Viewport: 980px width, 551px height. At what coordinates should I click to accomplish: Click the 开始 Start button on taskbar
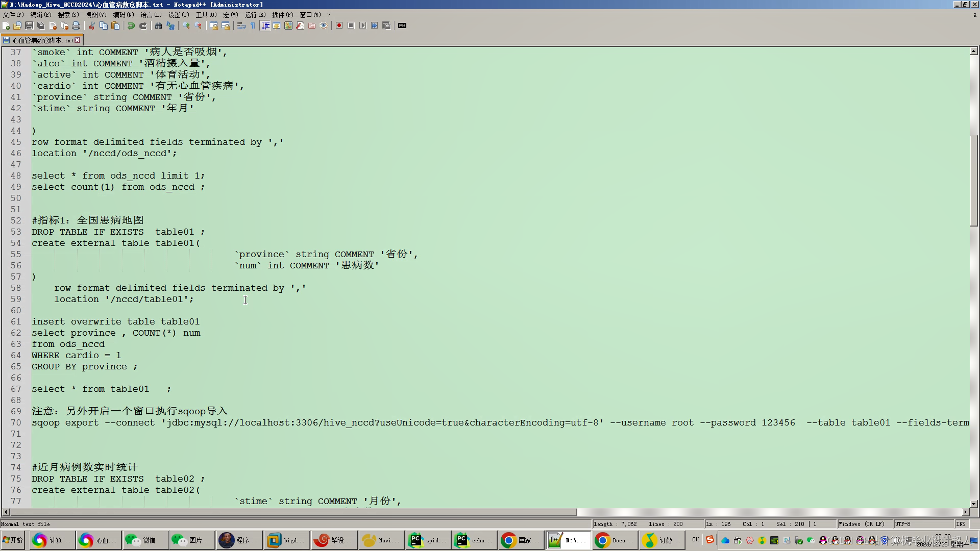click(13, 540)
